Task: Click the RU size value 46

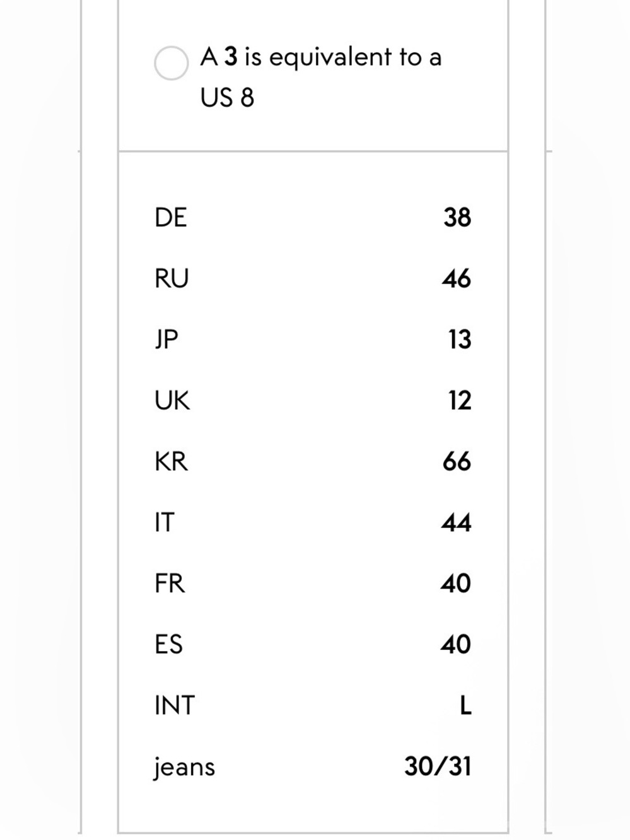Action: coord(457,279)
